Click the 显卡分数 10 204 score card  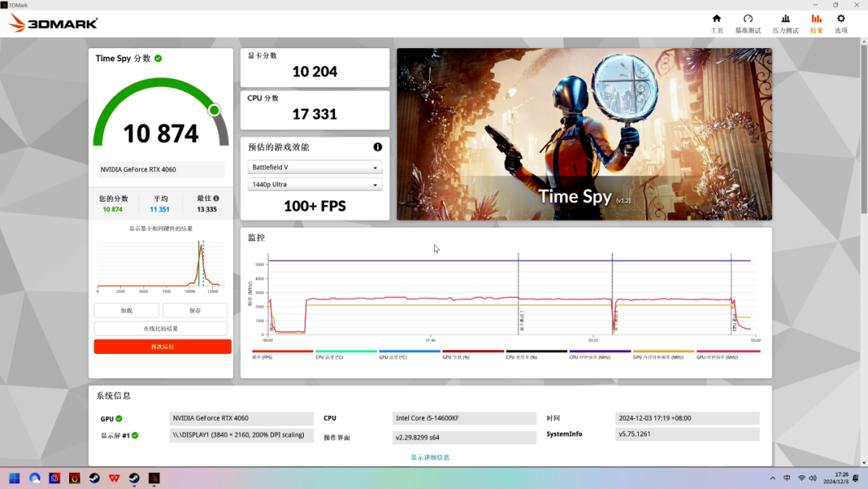pos(315,68)
